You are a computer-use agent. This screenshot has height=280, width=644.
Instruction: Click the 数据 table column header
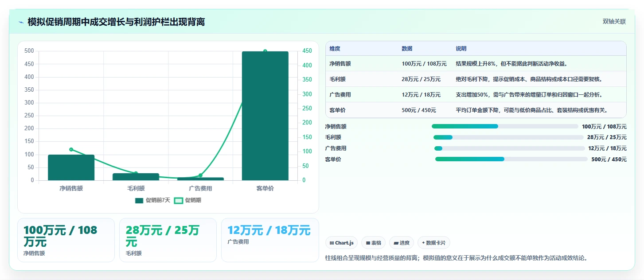click(407, 49)
